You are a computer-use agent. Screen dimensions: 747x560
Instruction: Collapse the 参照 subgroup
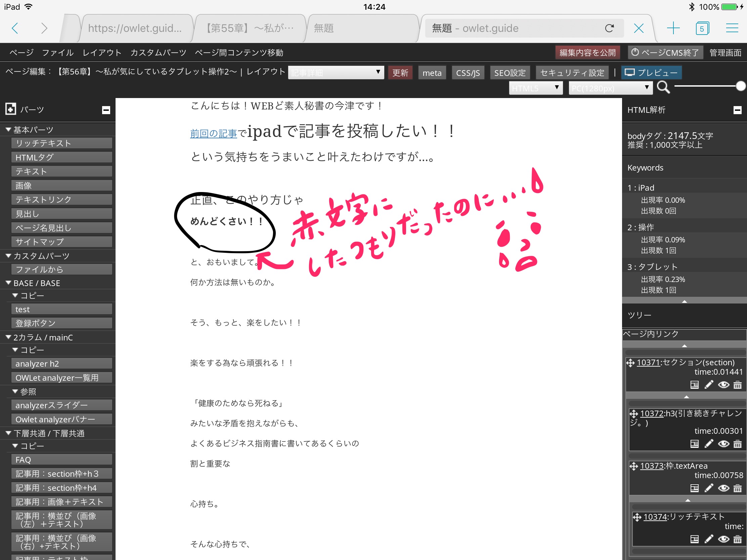click(x=15, y=391)
